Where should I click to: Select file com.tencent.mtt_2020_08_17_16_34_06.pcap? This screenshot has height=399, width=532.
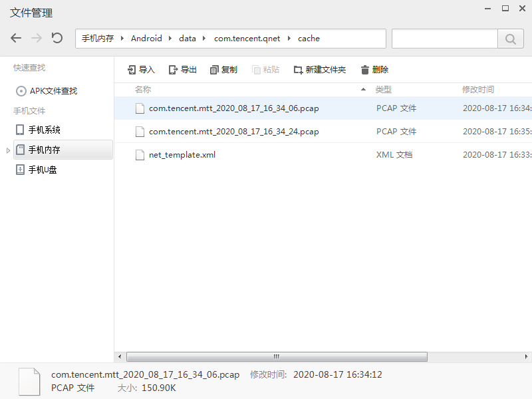pyautogui.click(x=323, y=108)
